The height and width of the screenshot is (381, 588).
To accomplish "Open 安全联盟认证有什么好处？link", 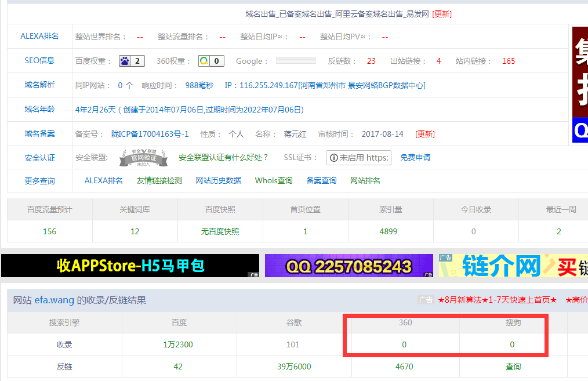I will (224, 157).
